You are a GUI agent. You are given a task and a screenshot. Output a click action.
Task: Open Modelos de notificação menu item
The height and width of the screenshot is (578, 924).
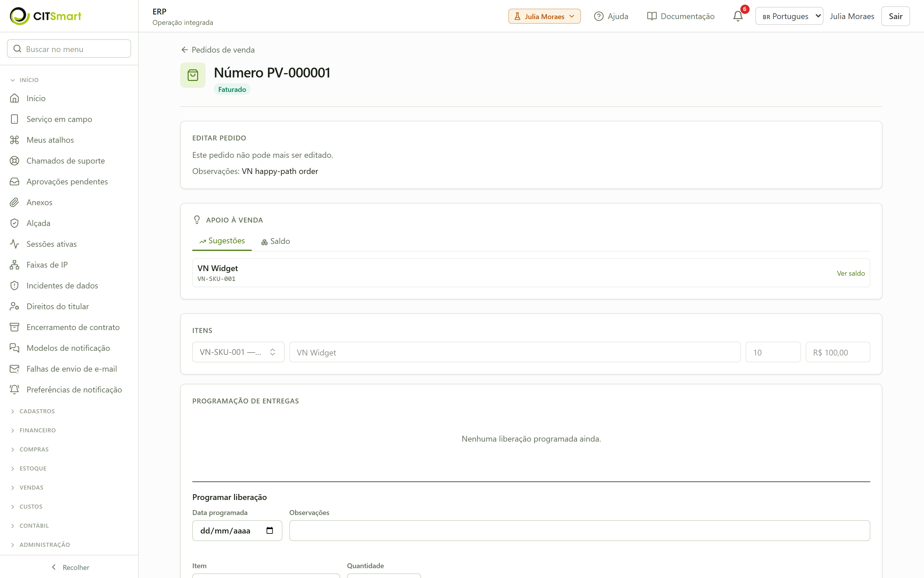point(69,348)
